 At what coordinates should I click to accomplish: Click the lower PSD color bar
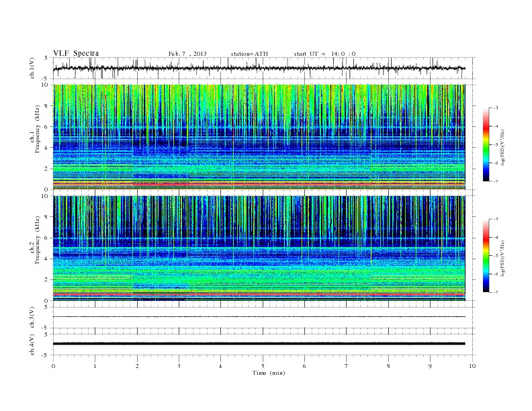(x=486, y=256)
